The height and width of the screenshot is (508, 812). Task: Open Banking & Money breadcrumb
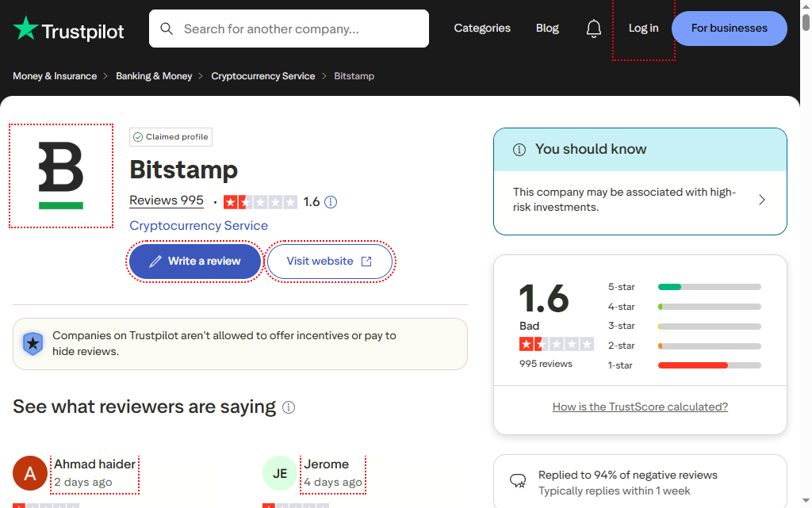154,76
